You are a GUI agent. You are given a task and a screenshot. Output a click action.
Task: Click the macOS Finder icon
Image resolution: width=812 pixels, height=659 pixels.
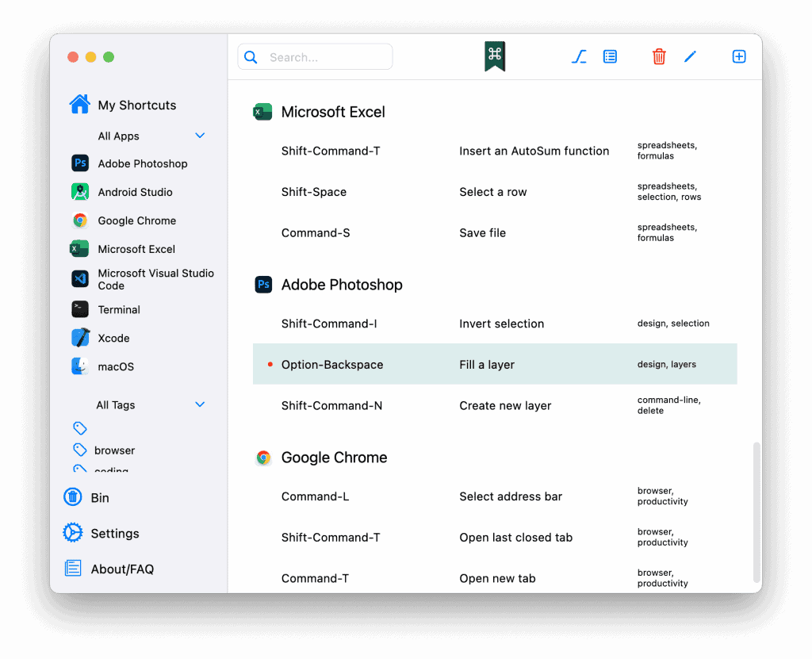[x=80, y=366]
